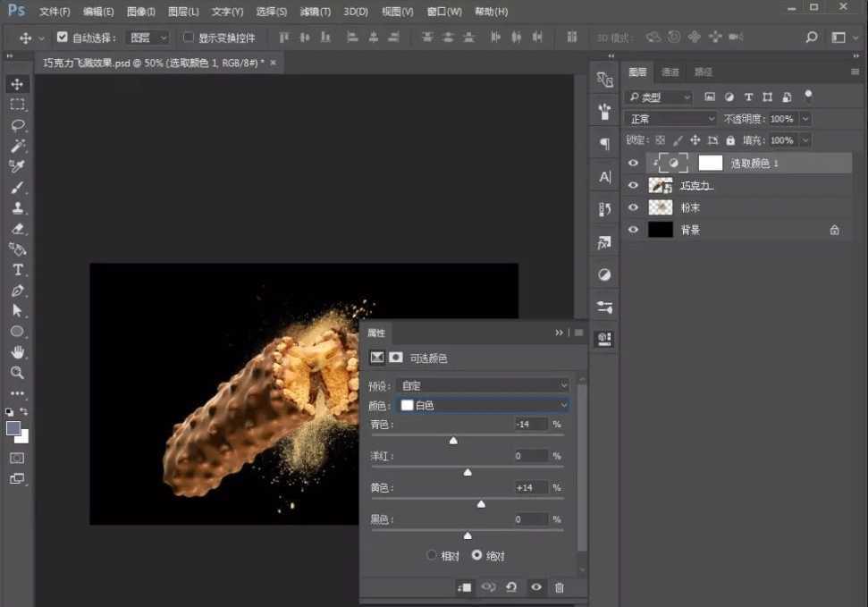Switch to the 通道 tab
This screenshot has height=607, width=868.
point(670,72)
